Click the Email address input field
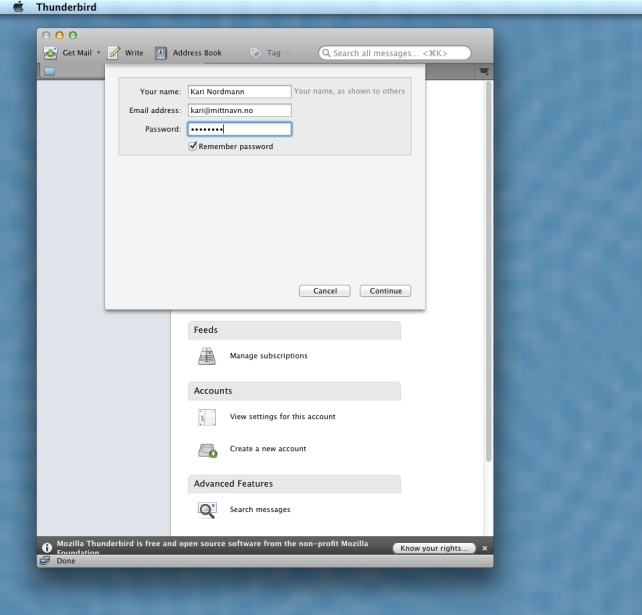This screenshot has width=642, height=615. click(240, 110)
